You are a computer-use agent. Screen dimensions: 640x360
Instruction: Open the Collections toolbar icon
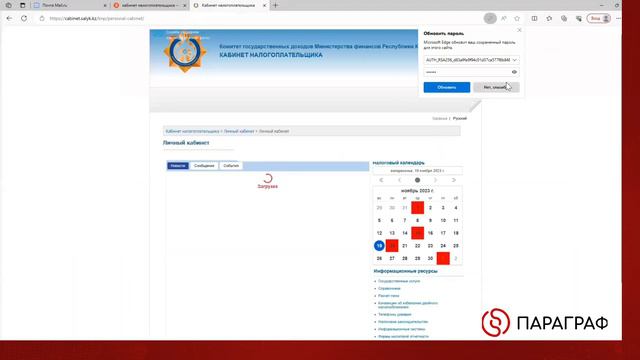(564, 18)
